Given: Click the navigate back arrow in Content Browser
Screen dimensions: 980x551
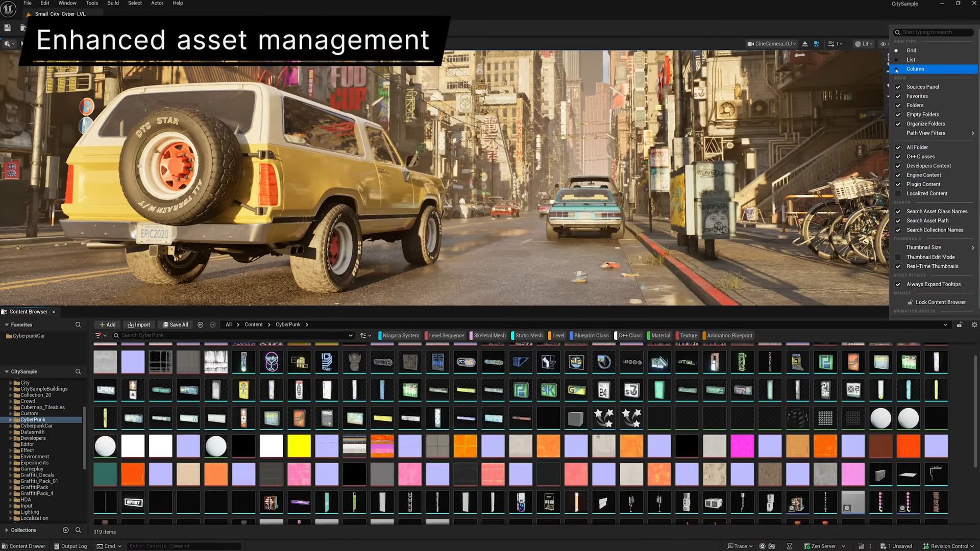Looking at the screenshot, I should (x=200, y=324).
